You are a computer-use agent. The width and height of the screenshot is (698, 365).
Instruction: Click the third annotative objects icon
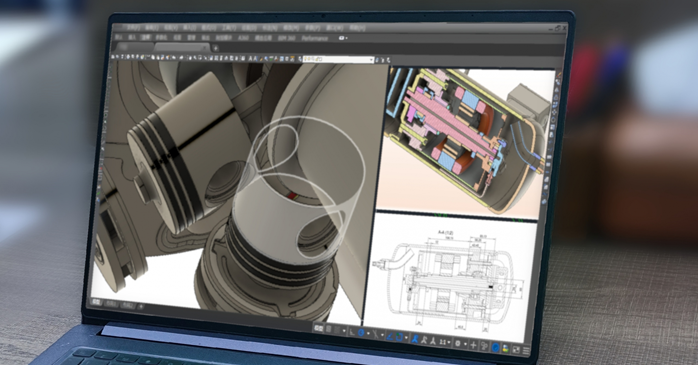pos(433,341)
